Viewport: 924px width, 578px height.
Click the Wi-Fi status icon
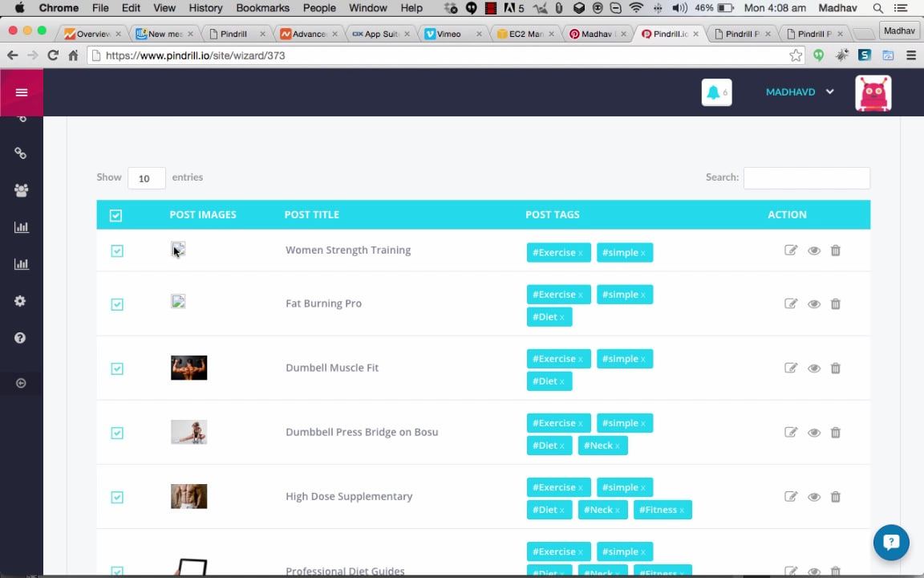(636, 8)
